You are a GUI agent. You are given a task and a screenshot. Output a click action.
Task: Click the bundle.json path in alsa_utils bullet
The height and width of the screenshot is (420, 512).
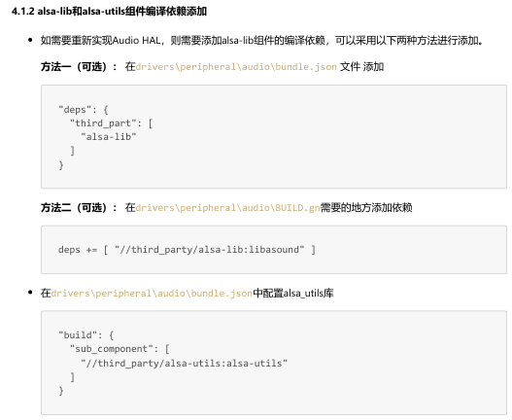[152, 294]
